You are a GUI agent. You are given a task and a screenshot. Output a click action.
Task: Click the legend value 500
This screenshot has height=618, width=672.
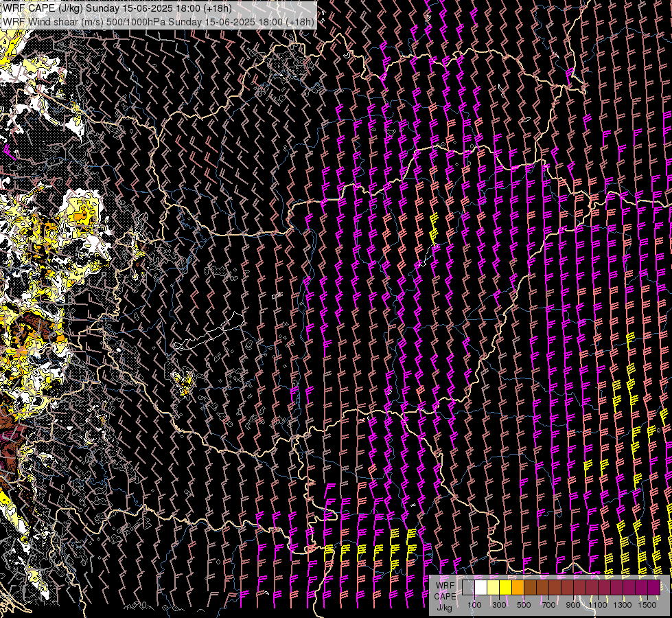pyautogui.click(x=524, y=605)
